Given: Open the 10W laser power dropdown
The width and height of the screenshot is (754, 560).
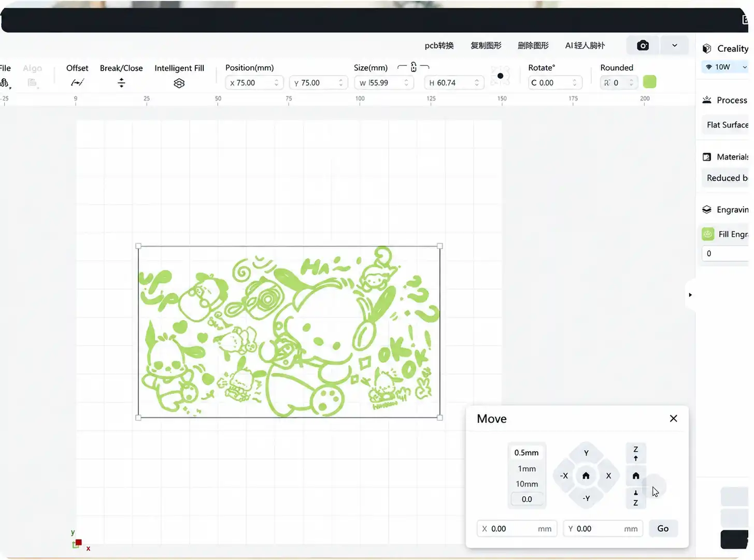Looking at the screenshot, I should pos(725,67).
